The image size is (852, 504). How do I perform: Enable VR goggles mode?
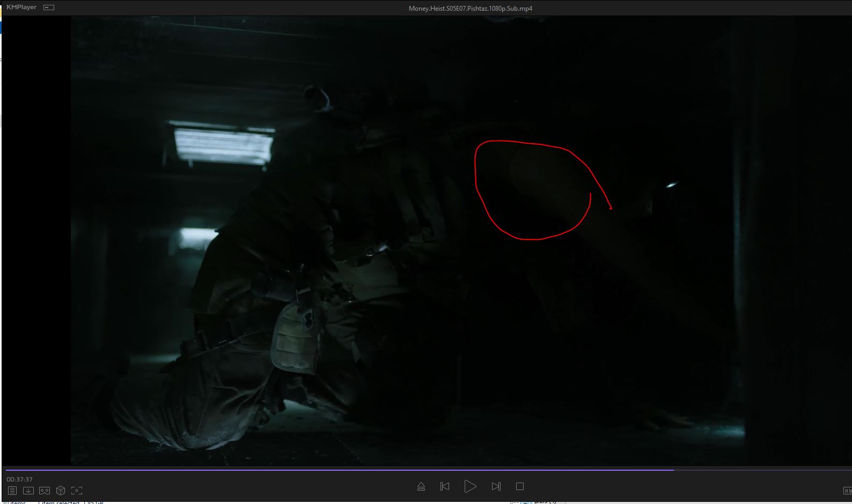pos(45,491)
